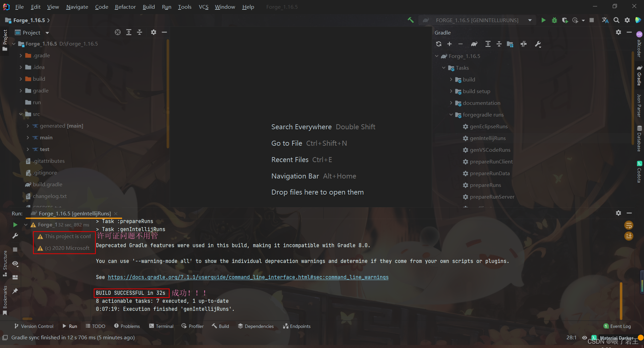Open Search Everywhere magnifier icon

616,20
